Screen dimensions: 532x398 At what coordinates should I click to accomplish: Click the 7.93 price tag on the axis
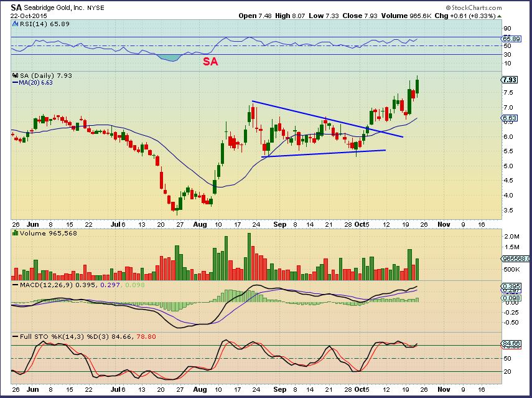[x=509, y=80]
